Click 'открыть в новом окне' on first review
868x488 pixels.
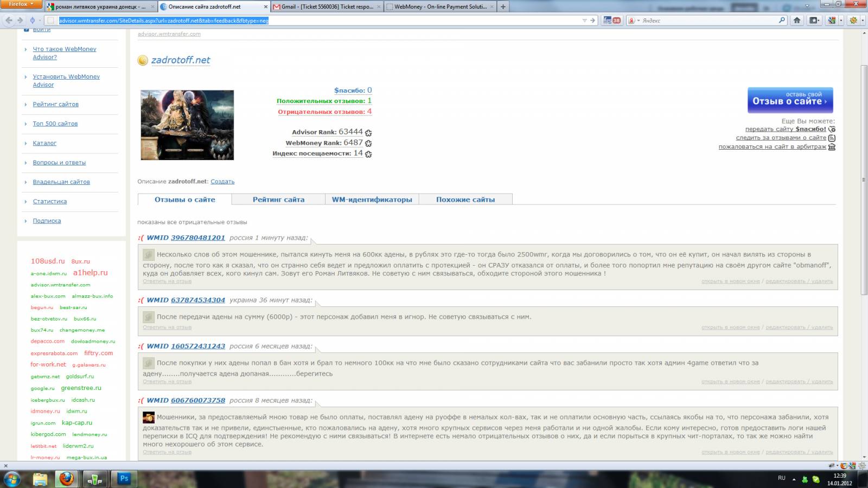click(730, 281)
